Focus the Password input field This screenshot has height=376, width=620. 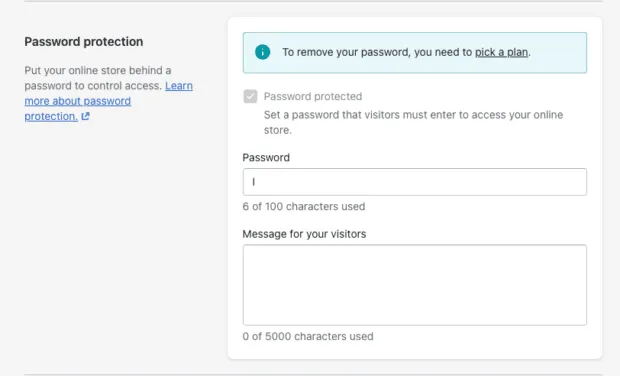coord(415,182)
